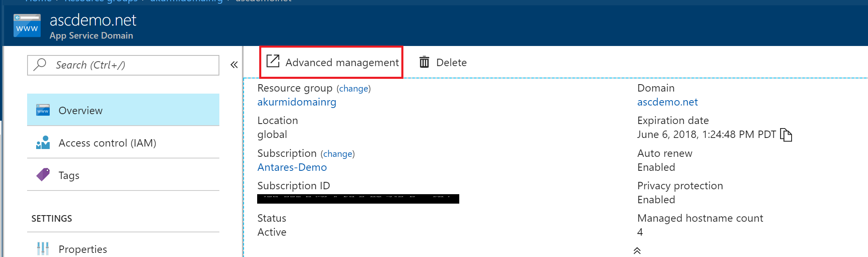Open the ascdemo.net link under Domain
The width and height of the screenshot is (868, 257).
pyautogui.click(x=667, y=102)
